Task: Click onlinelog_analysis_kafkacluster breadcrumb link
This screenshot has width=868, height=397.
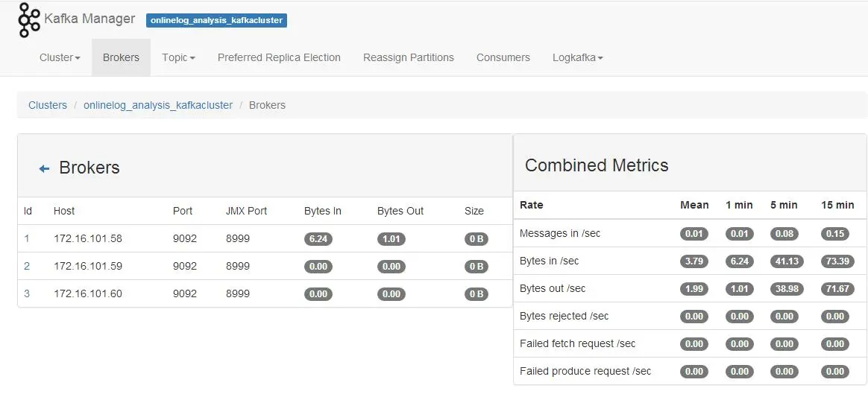Action: pos(158,105)
